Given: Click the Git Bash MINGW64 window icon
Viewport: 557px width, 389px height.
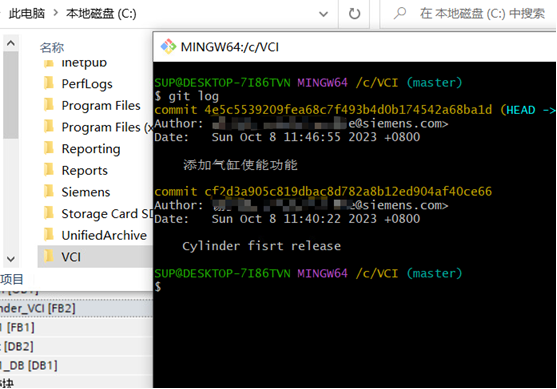Looking at the screenshot, I should click(x=168, y=47).
